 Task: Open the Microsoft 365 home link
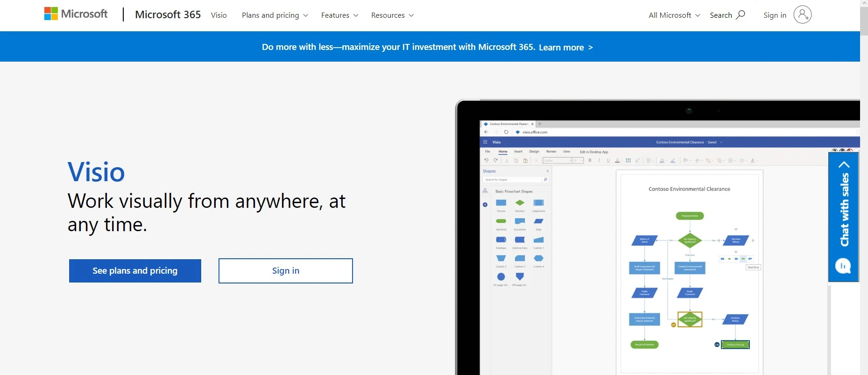[168, 14]
